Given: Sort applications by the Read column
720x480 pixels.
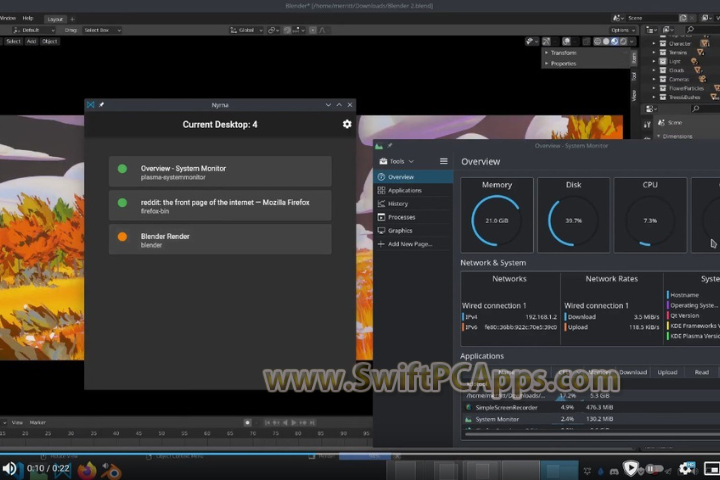Looking at the screenshot, I should [701, 372].
